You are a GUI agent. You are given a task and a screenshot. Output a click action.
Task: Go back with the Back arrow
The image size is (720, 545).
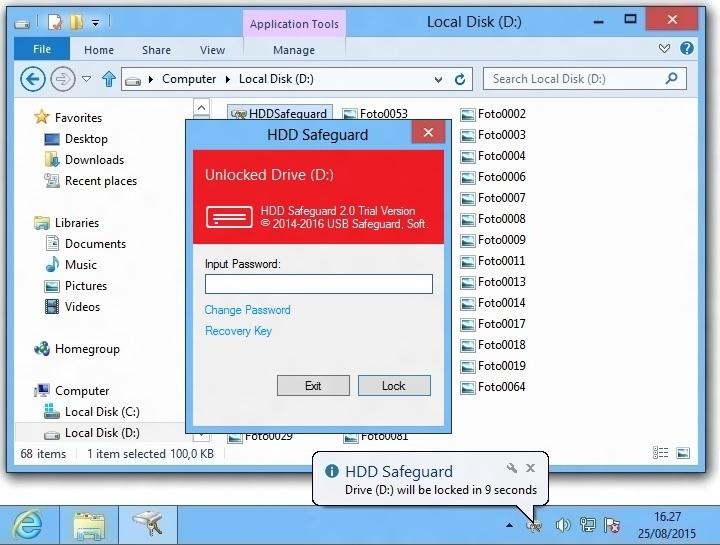[x=33, y=79]
